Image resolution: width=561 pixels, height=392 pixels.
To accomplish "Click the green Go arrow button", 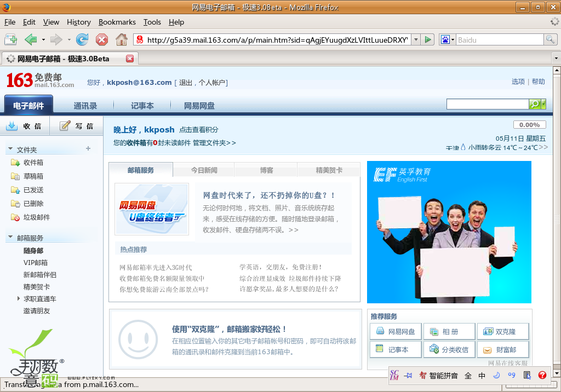I will coord(427,40).
